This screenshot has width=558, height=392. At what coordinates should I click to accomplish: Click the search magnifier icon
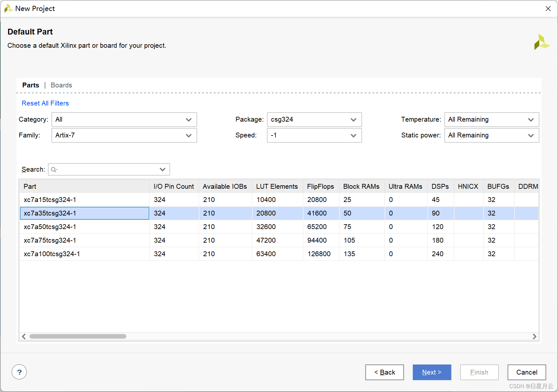click(x=54, y=169)
